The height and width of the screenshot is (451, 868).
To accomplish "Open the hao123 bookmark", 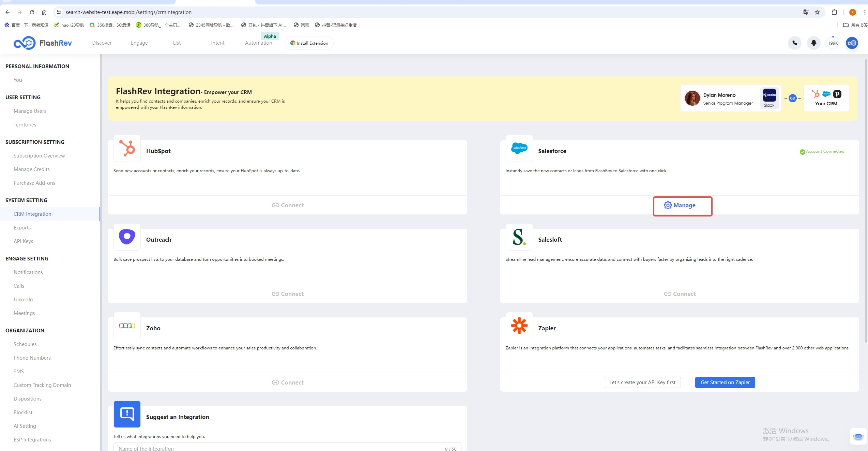I will click(x=69, y=25).
